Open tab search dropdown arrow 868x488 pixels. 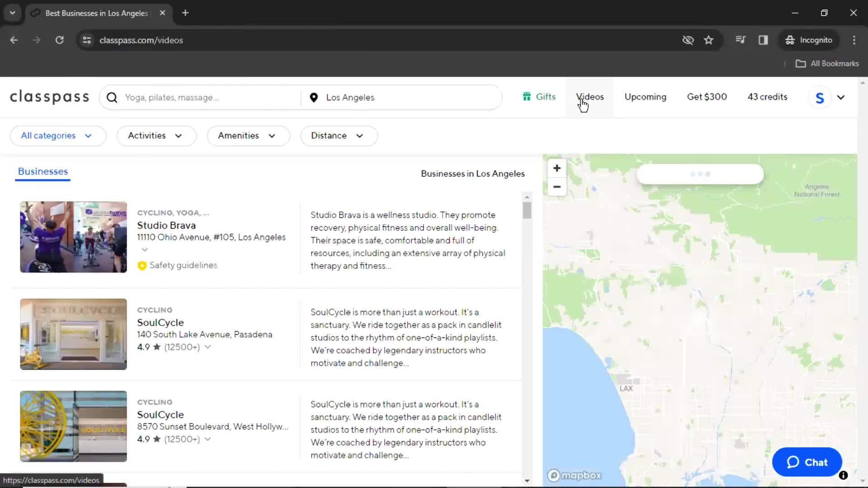click(x=12, y=13)
